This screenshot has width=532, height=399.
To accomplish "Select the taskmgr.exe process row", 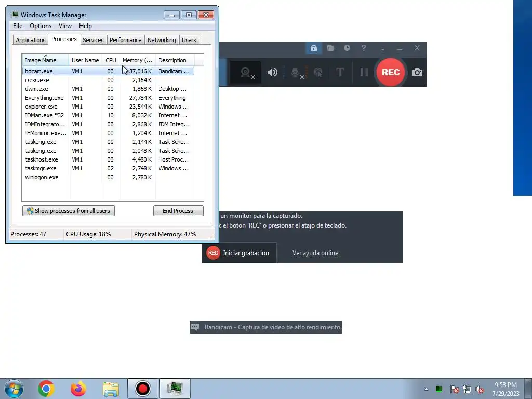I will (x=108, y=168).
